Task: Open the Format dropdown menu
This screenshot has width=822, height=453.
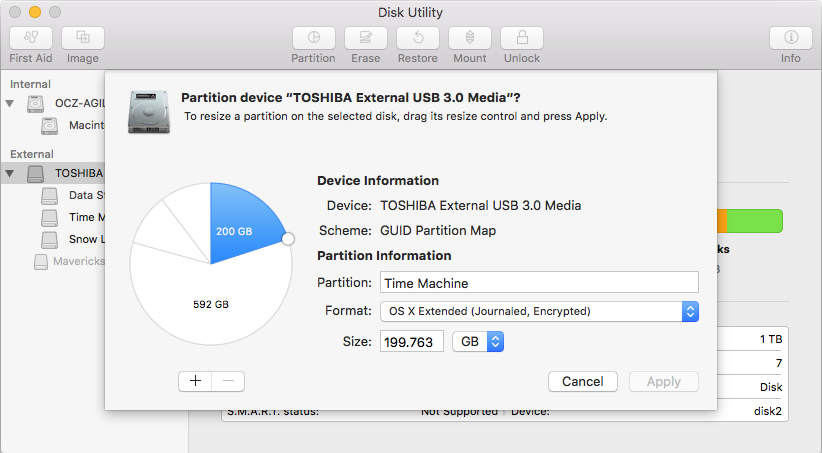Action: pos(539,311)
